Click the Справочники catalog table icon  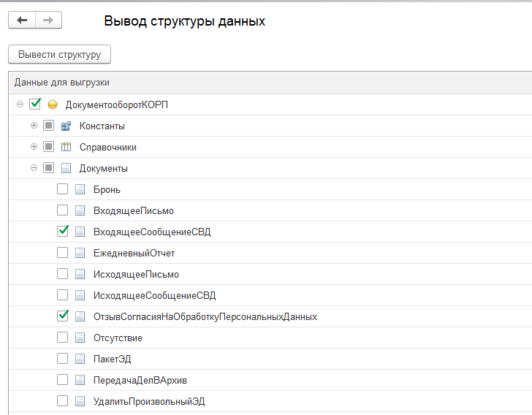coord(66,147)
